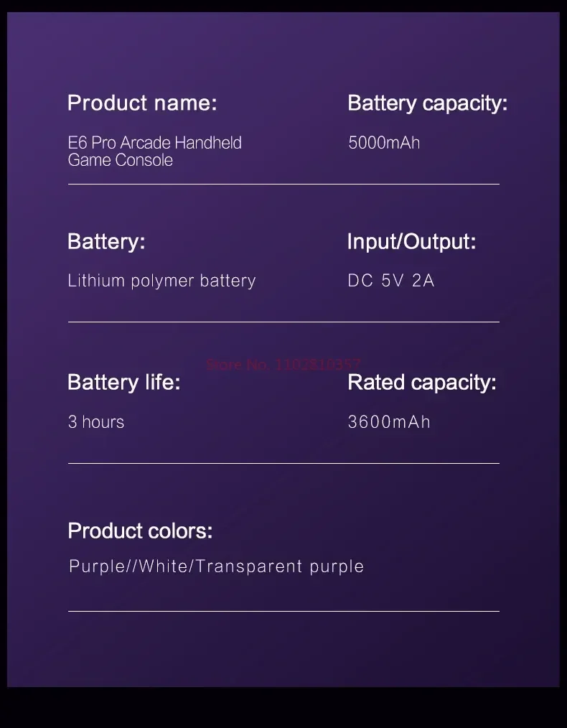Click the red Store No. watermark

[x=283, y=365]
